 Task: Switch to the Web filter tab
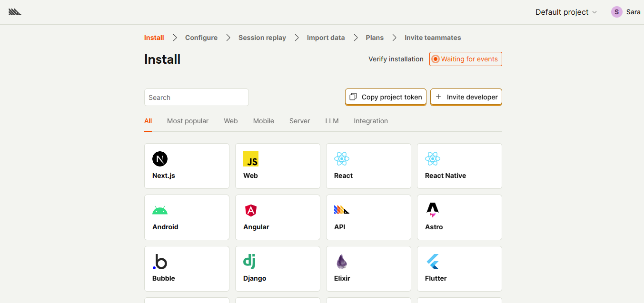point(231,121)
